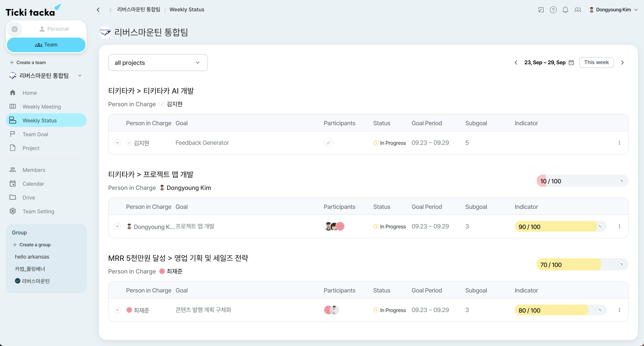Open more options for Feedback Generator row

point(619,143)
